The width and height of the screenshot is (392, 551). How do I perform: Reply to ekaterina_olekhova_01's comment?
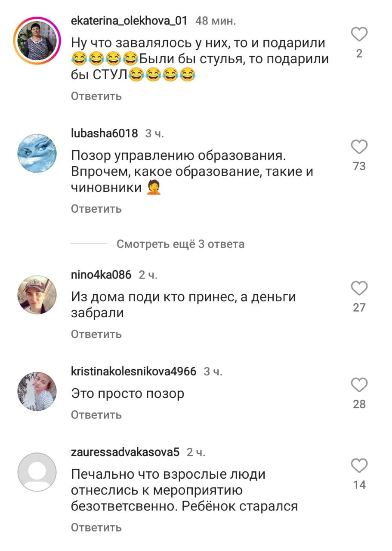(x=96, y=96)
